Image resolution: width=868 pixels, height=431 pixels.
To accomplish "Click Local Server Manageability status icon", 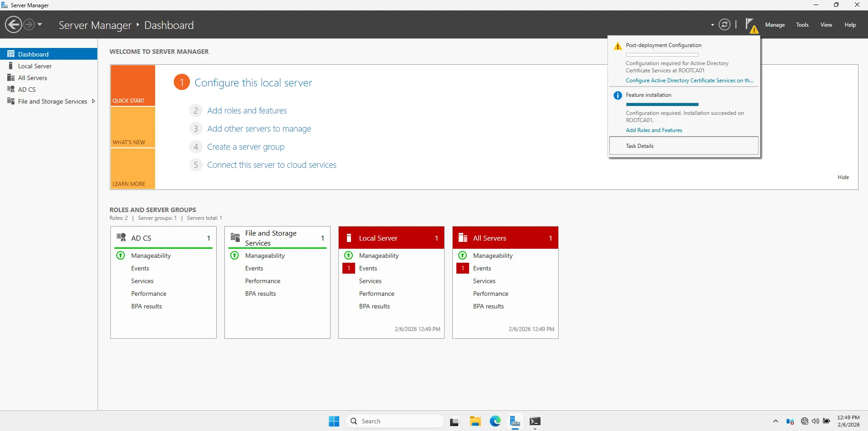I will [x=349, y=256].
